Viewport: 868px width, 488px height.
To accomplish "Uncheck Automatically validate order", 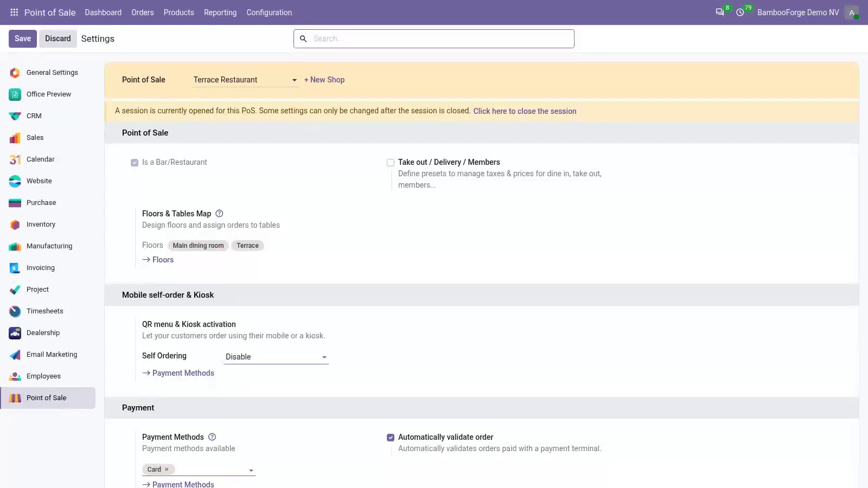I will pos(391,438).
